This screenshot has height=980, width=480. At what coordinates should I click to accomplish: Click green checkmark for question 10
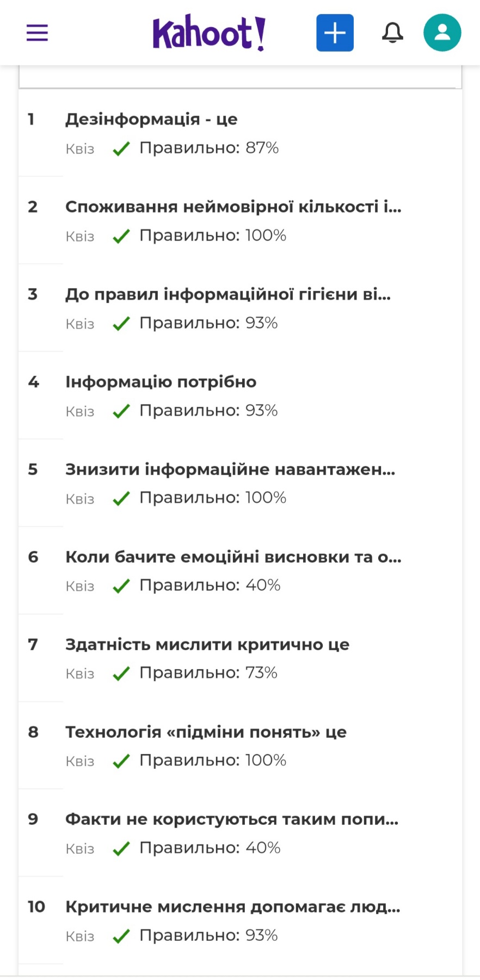pos(121,936)
